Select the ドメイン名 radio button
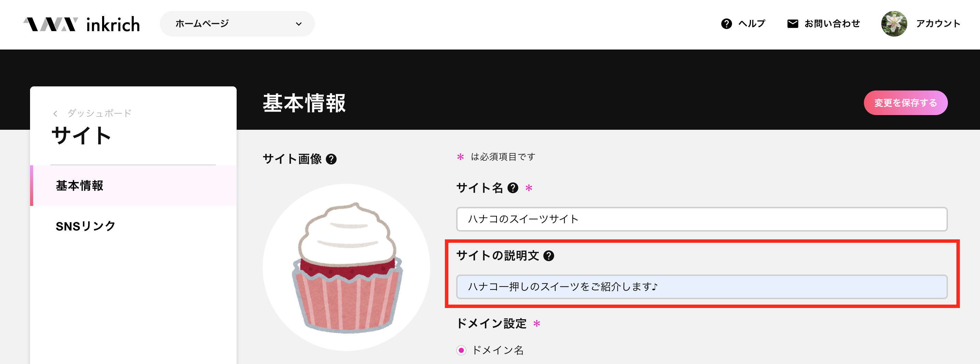The width and height of the screenshot is (980, 364). (x=461, y=350)
